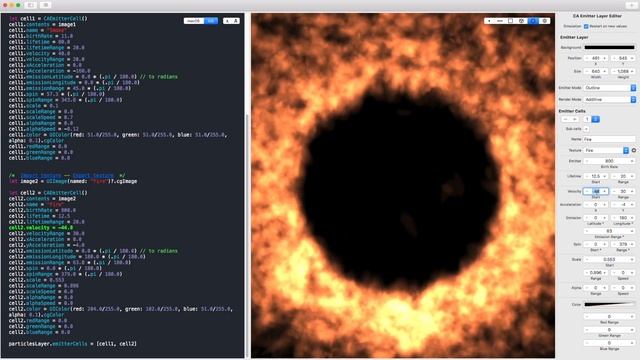Decrease Emission Range value
Image resolution: width=640 pixels, height=360 pixels.
click(x=587, y=231)
